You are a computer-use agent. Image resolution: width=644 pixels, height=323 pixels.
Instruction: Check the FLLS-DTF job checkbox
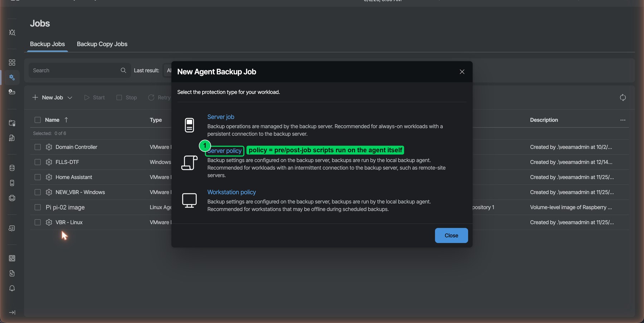point(38,162)
